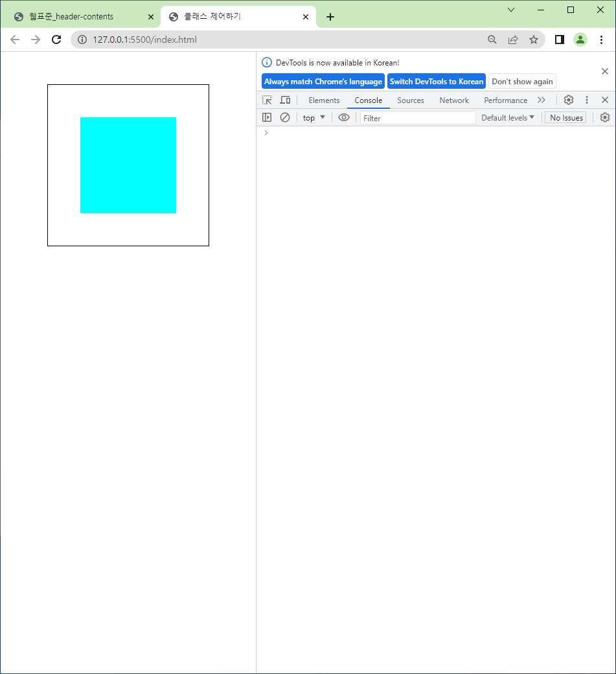Minimize the Chrome window
This screenshot has height=674, width=616.
(541, 10)
